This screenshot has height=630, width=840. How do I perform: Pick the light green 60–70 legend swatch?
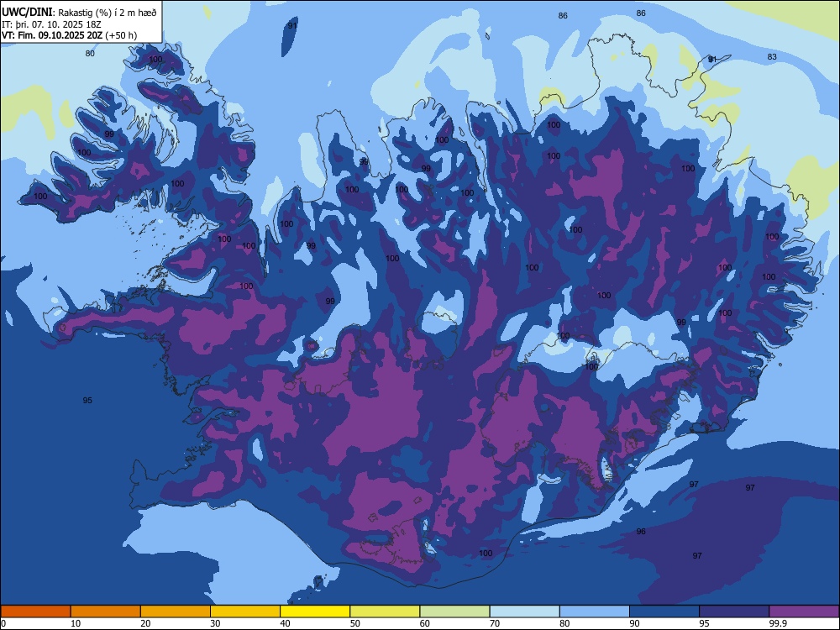(454, 612)
